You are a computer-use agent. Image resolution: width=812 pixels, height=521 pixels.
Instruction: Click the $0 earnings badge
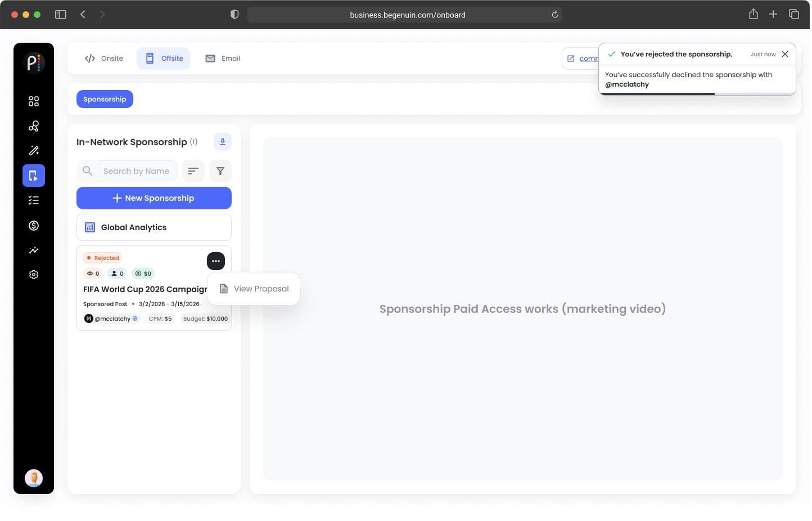pos(143,273)
